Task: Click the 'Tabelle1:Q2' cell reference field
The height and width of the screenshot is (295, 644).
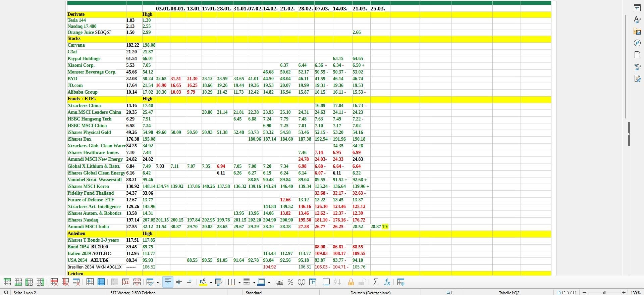Action: click(x=509, y=293)
